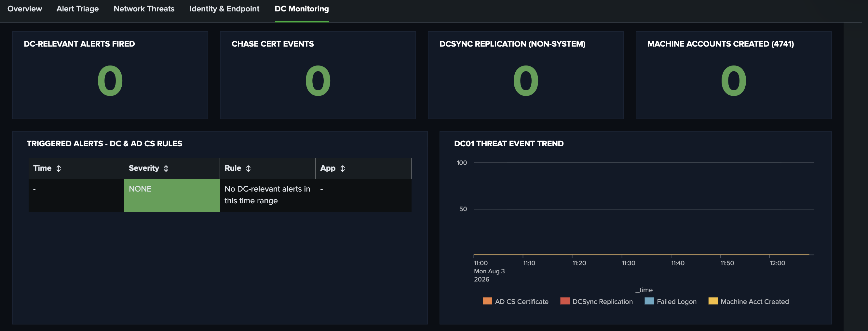Click the _time axis title
The height and width of the screenshot is (331, 868).
coord(644,290)
